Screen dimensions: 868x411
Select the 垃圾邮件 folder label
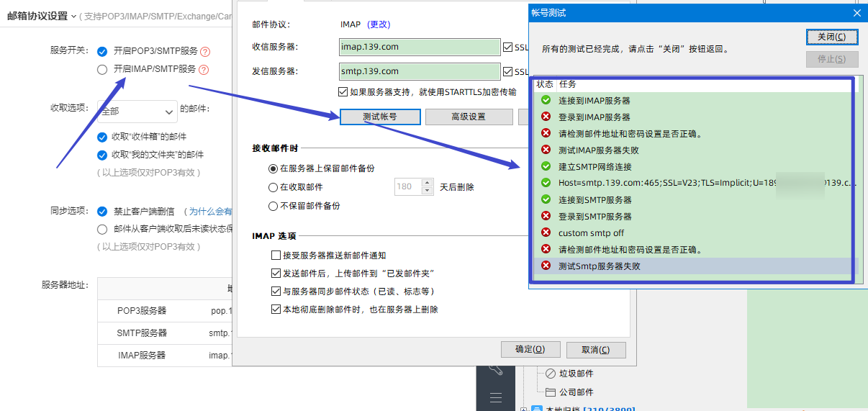[577, 374]
